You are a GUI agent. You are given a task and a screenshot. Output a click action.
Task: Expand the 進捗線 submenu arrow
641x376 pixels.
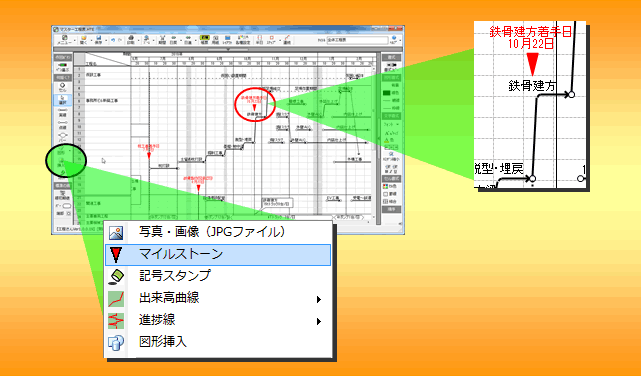coord(318,321)
